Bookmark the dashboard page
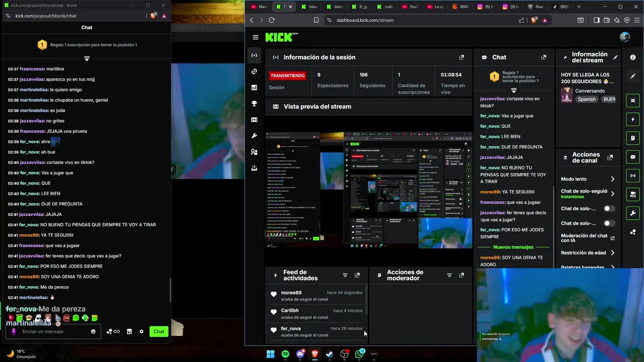 (x=316, y=20)
